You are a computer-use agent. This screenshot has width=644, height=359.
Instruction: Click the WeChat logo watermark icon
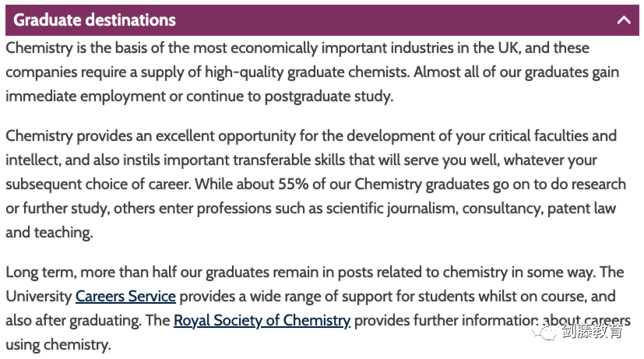544,332
